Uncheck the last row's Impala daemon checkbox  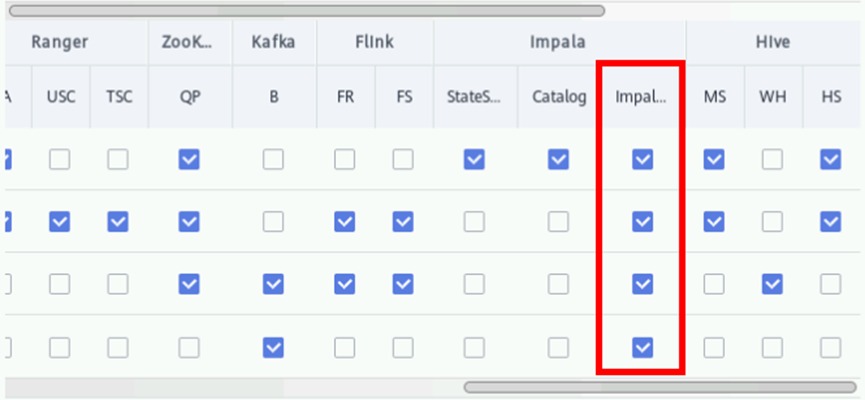pos(642,347)
